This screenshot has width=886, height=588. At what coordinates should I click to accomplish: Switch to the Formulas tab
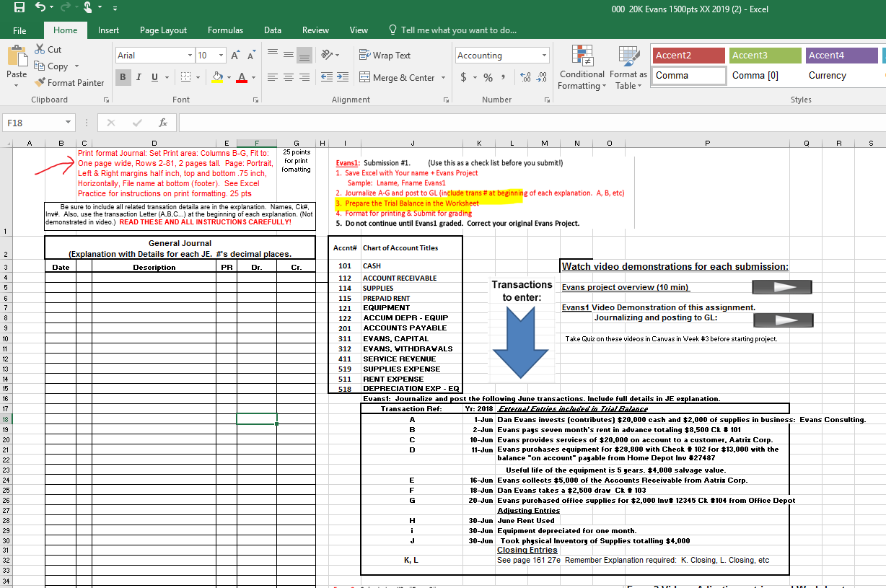tap(224, 30)
